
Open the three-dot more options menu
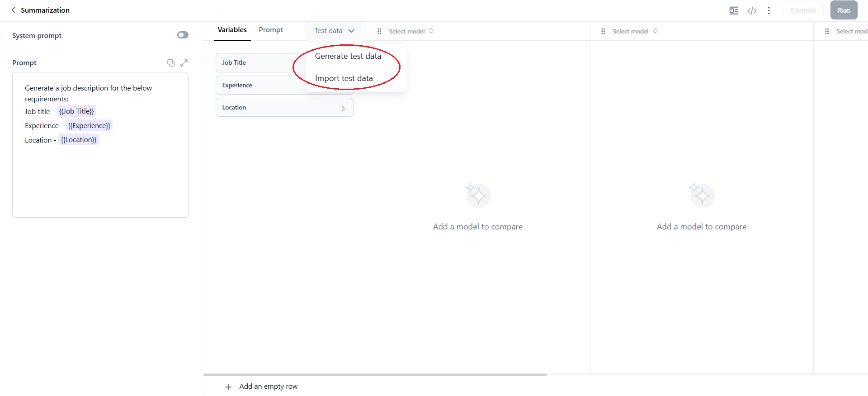tap(769, 10)
